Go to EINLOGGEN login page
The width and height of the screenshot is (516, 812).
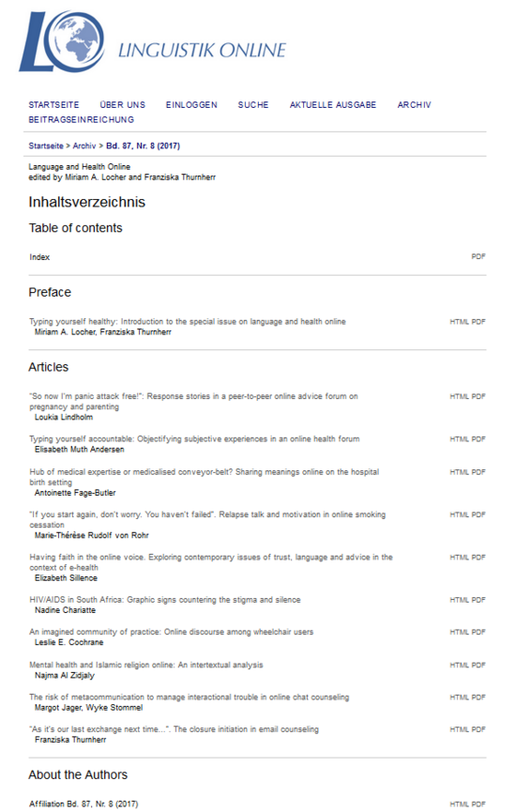pyautogui.click(x=191, y=104)
